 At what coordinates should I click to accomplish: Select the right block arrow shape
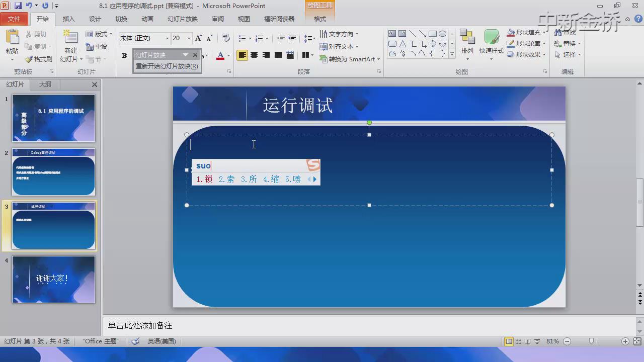[x=432, y=44]
